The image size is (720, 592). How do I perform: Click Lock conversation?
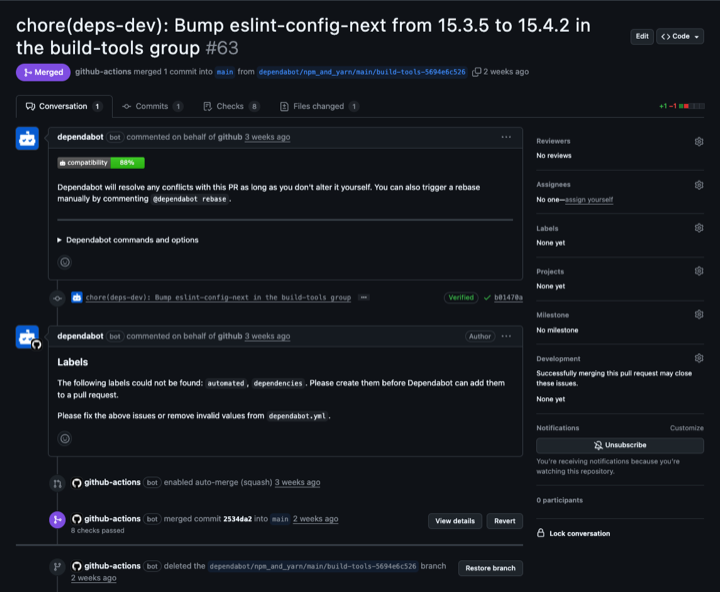(x=574, y=533)
